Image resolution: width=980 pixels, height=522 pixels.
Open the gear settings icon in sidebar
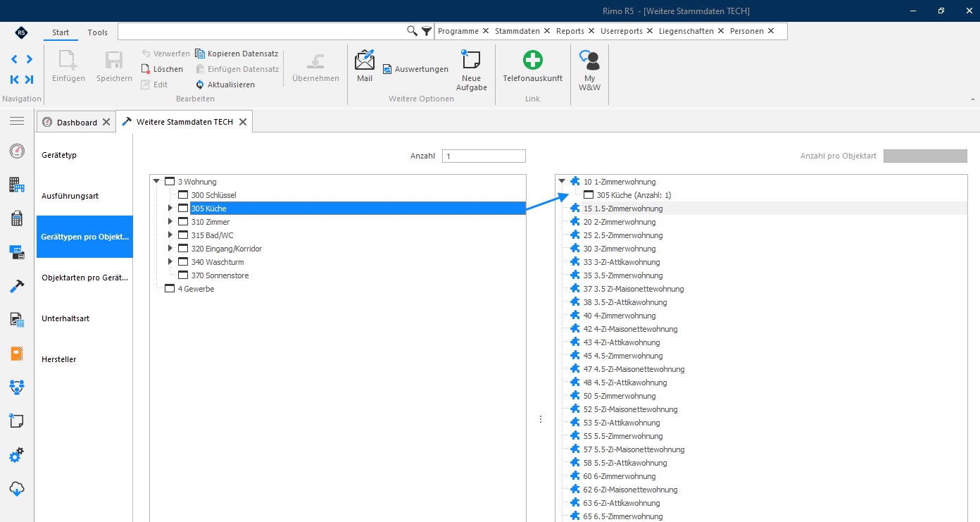point(17,455)
